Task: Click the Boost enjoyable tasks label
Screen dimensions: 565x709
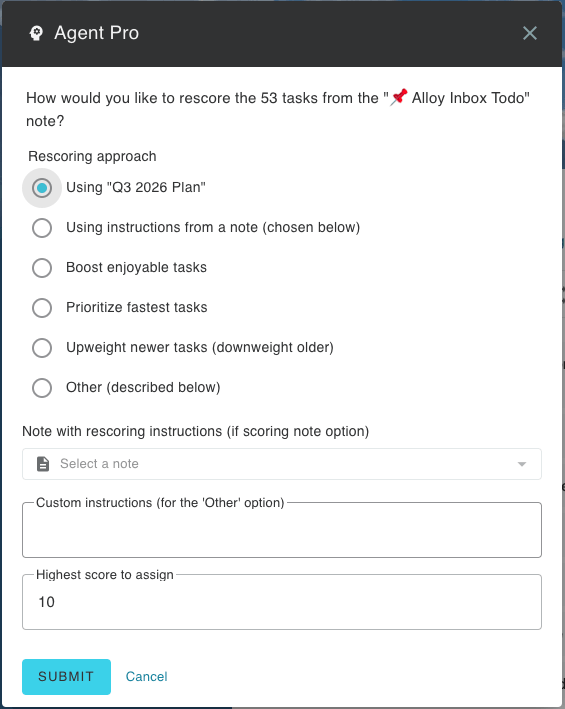Action: point(137,267)
